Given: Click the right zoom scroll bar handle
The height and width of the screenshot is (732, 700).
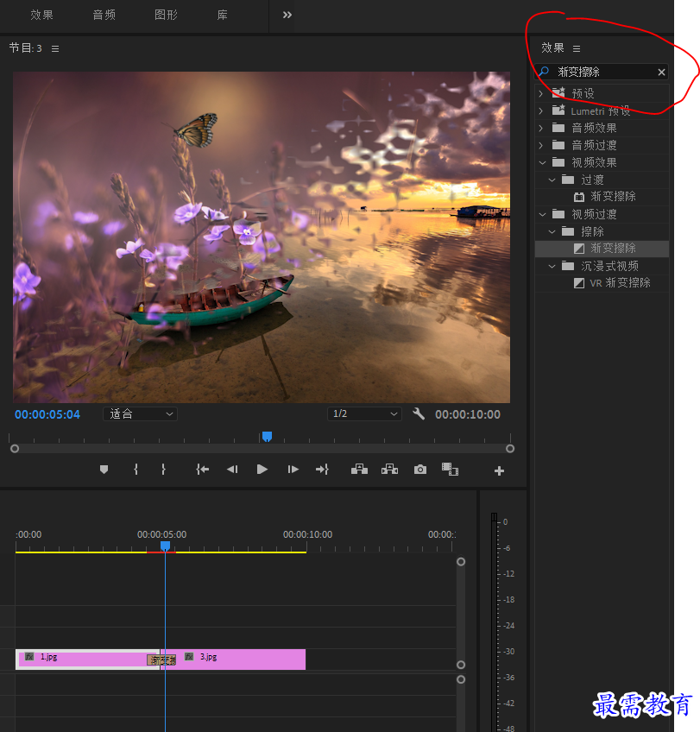Looking at the screenshot, I should tap(510, 449).
